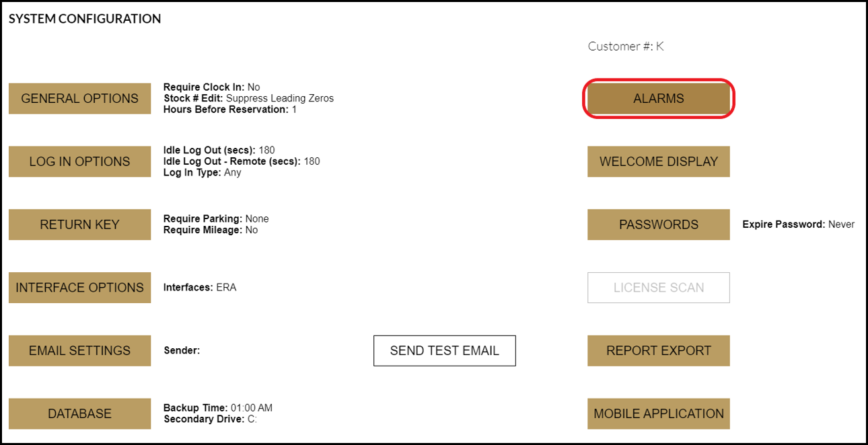The image size is (868, 445).
Task: Click the LICENSE SCAN option
Action: pyautogui.click(x=658, y=288)
